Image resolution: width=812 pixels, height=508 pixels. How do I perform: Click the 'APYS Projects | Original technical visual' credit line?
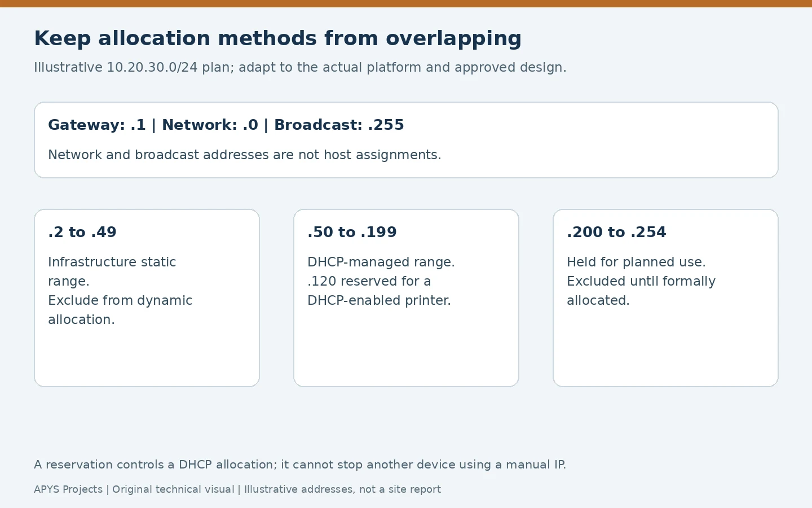pyautogui.click(x=237, y=489)
